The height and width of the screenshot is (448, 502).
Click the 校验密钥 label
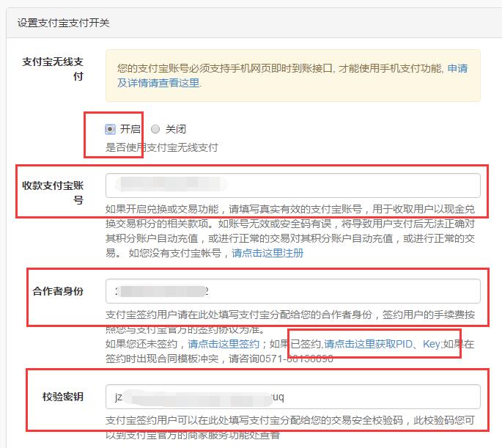63,397
